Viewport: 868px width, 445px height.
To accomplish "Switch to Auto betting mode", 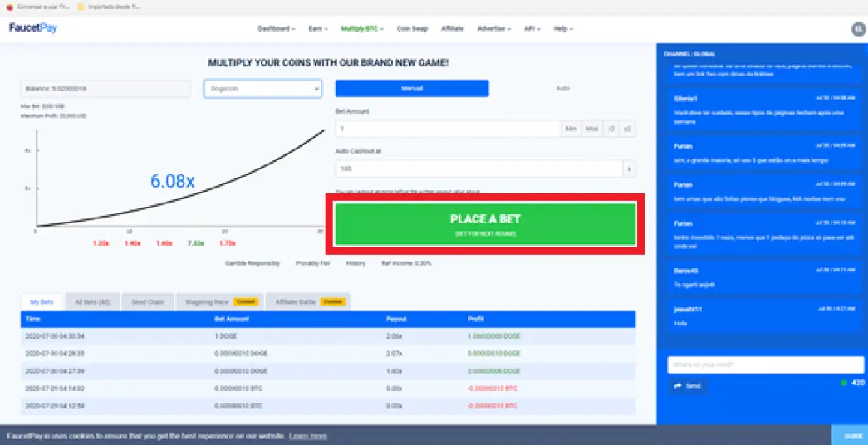I will tap(562, 89).
